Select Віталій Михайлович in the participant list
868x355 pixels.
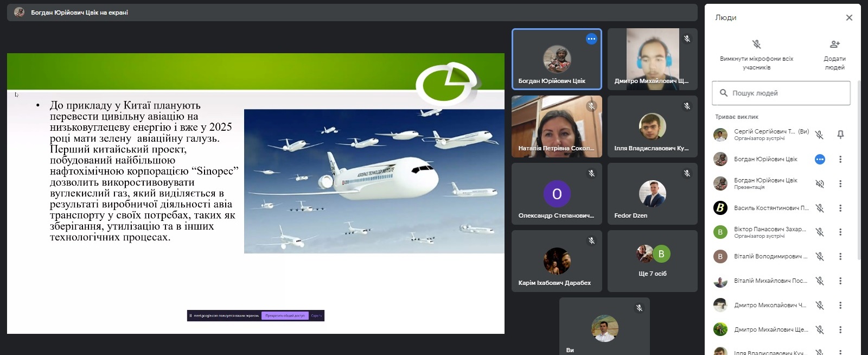(x=770, y=281)
